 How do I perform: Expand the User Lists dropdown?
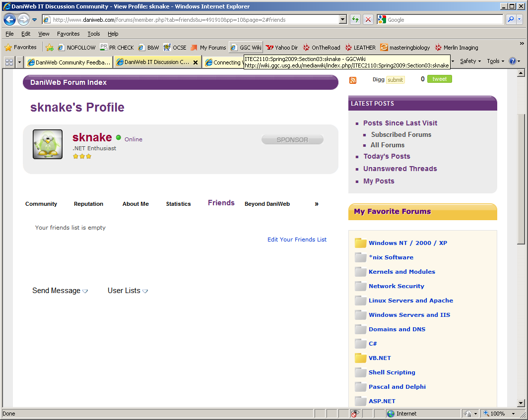point(128,291)
